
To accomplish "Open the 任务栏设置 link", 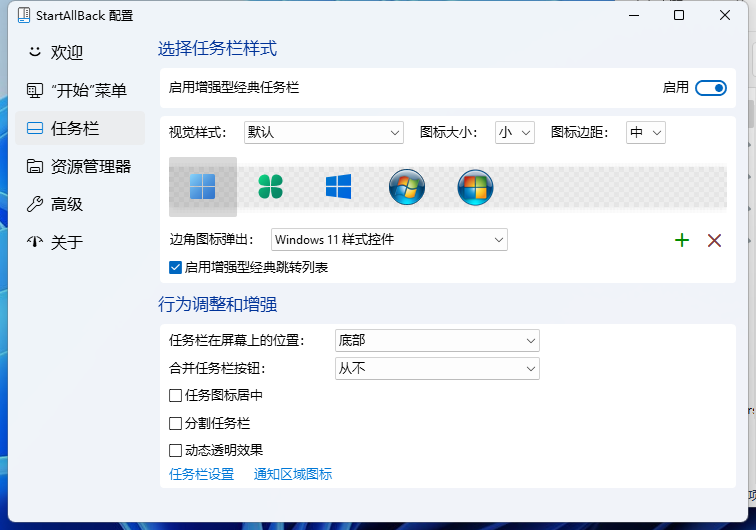I will (x=202, y=474).
